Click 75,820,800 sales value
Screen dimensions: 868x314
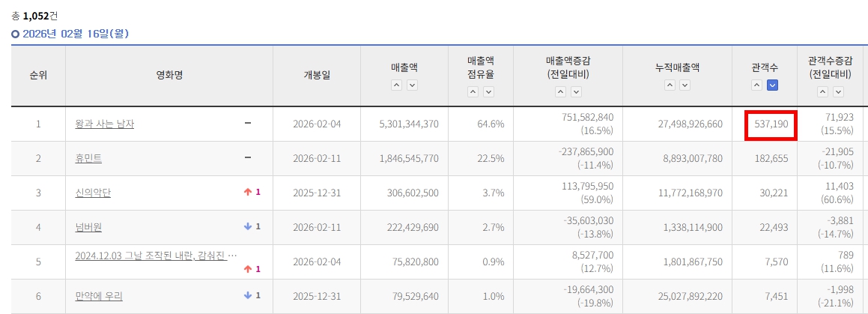[x=416, y=262]
